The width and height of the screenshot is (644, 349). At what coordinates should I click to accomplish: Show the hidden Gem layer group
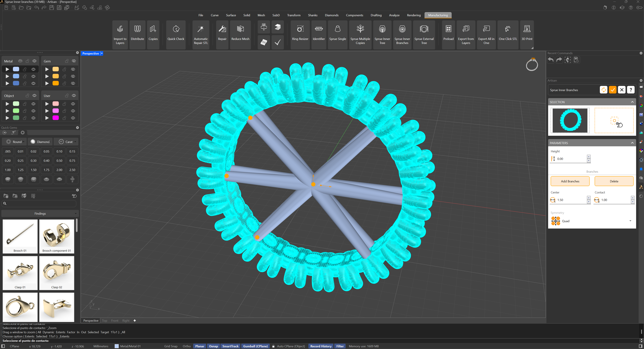[x=74, y=61]
